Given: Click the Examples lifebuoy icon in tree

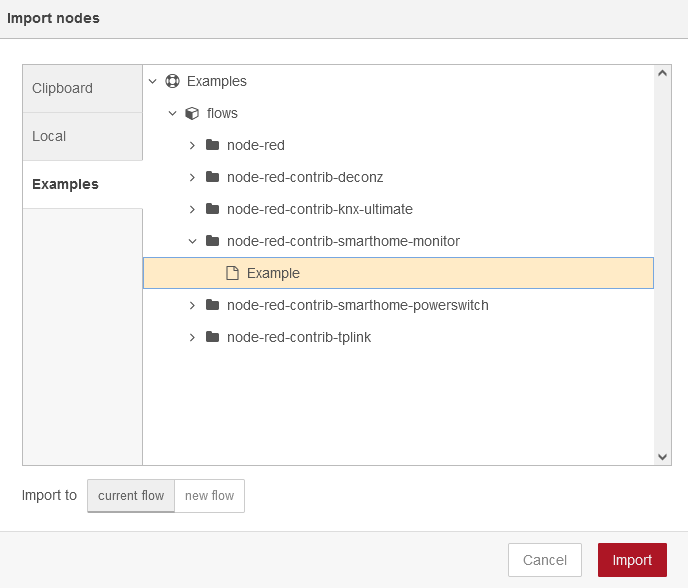Looking at the screenshot, I should click(x=172, y=81).
